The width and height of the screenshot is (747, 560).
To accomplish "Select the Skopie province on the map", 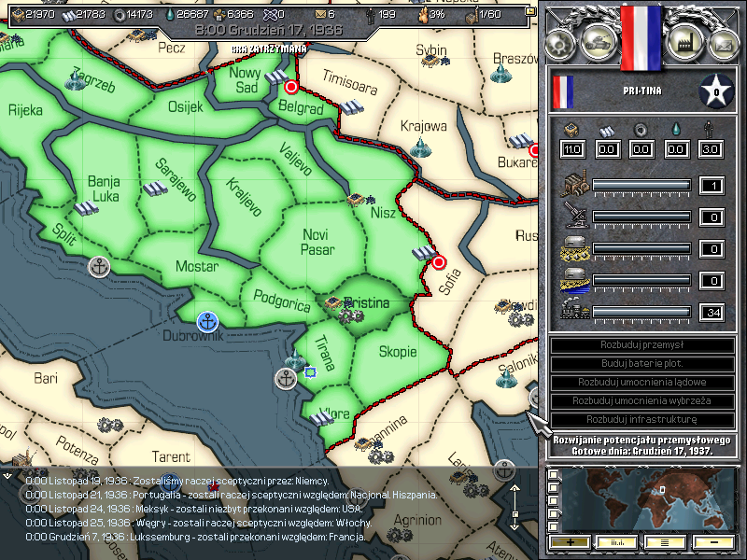I will (398, 352).
